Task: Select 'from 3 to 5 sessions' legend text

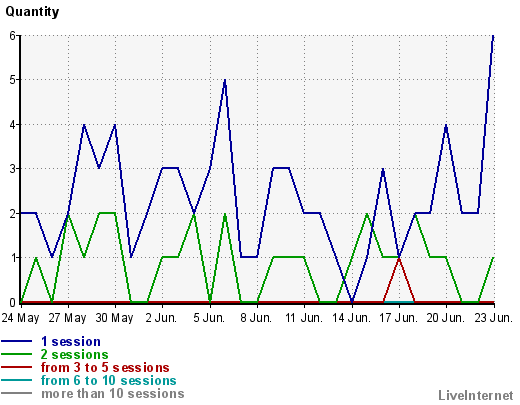Action: 105,367
